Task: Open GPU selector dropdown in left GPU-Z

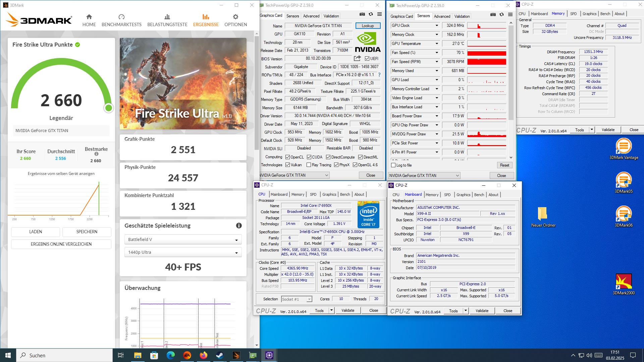Action: point(294,175)
